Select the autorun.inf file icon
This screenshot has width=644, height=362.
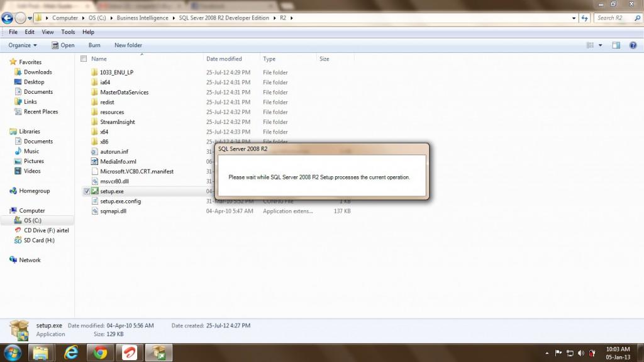[94, 151]
